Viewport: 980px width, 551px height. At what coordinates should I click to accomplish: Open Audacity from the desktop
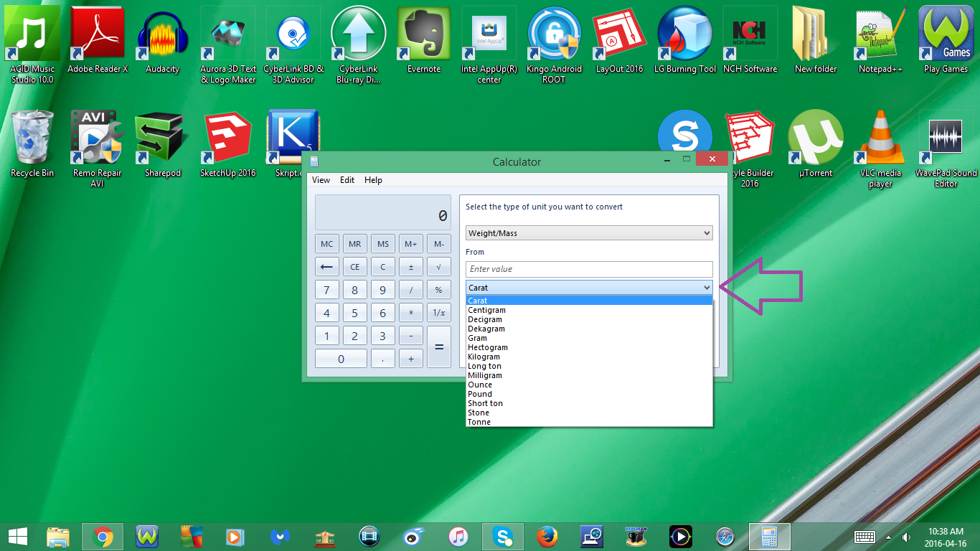tap(161, 34)
